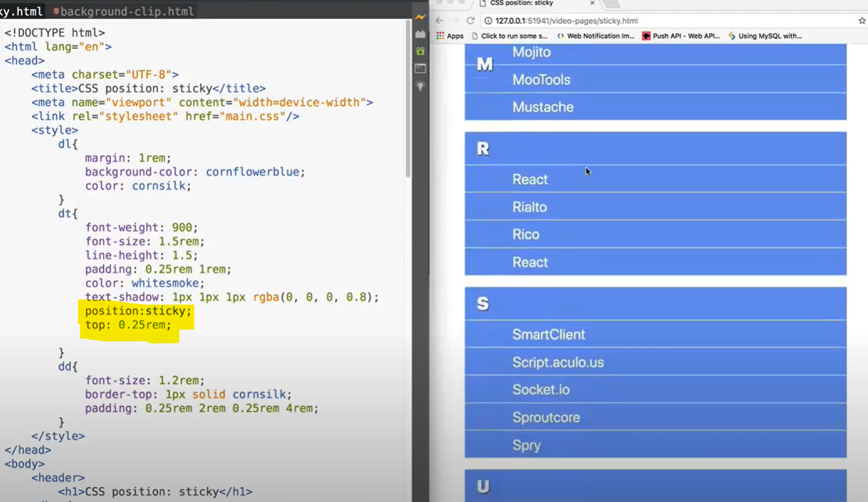The width and height of the screenshot is (868, 502).
Task: Click the green gift box sidebar icon
Action: point(420,51)
